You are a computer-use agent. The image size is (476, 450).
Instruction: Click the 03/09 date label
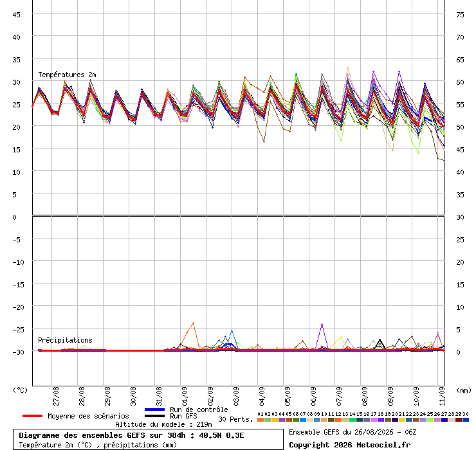pyautogui.click(x=236, y=396)
